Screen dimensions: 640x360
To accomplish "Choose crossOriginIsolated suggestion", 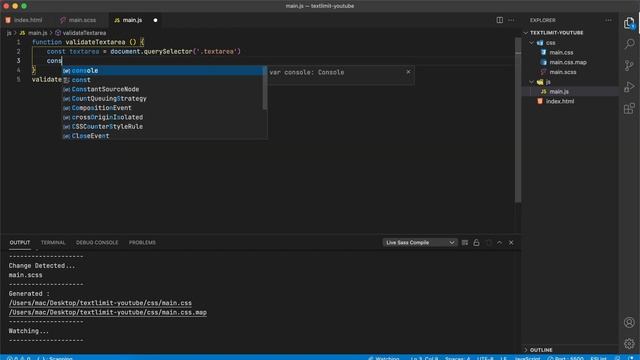I will [x=162, y=118].
